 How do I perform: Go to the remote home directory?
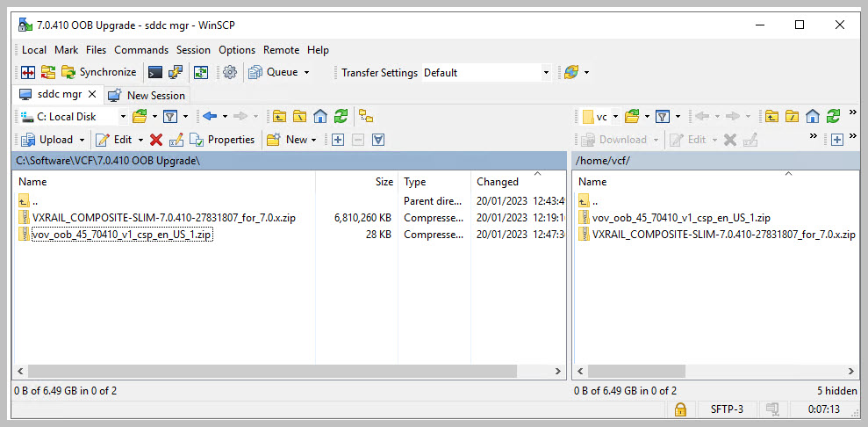813,116
